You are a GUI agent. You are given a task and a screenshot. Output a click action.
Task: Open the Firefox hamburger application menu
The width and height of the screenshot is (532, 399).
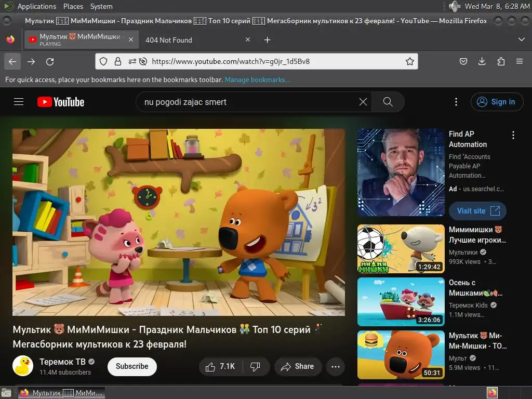pos(520,61)
